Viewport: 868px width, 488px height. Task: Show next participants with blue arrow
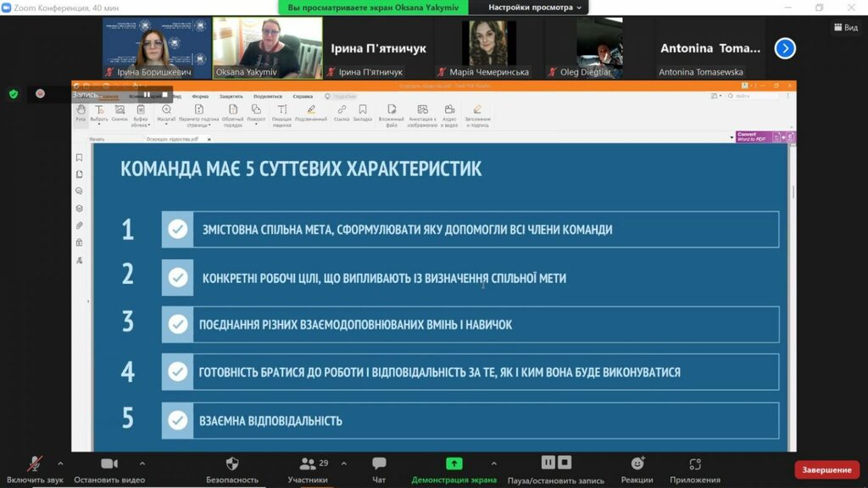point(785,48)
